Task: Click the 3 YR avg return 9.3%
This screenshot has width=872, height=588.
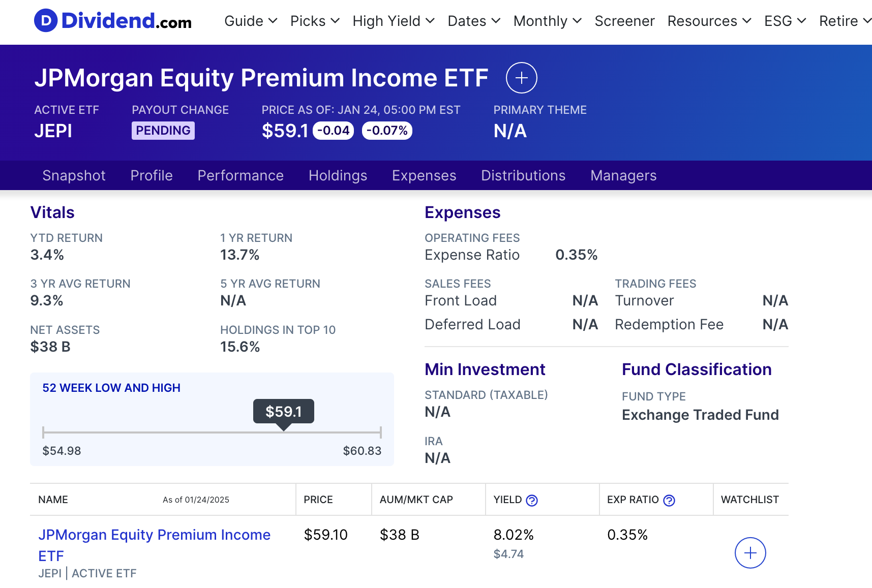Action: [47, 300]
